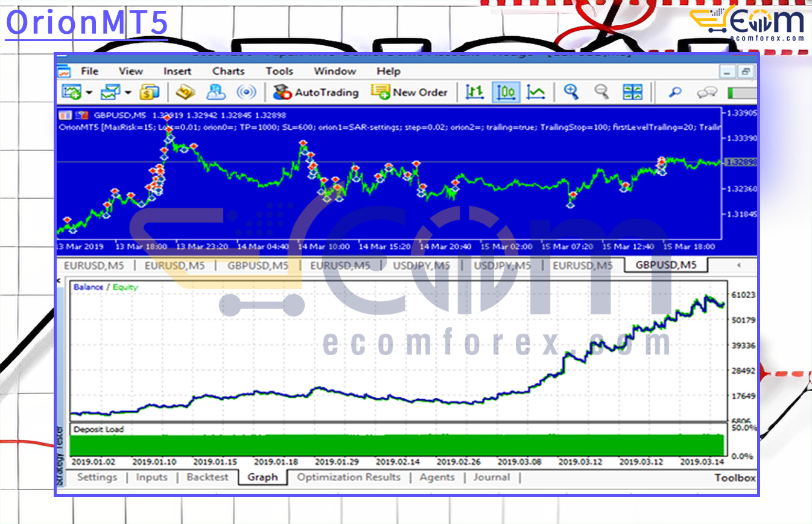Switch chart to line chart icon
The image size is (812, 524).
tap(536, 92)
